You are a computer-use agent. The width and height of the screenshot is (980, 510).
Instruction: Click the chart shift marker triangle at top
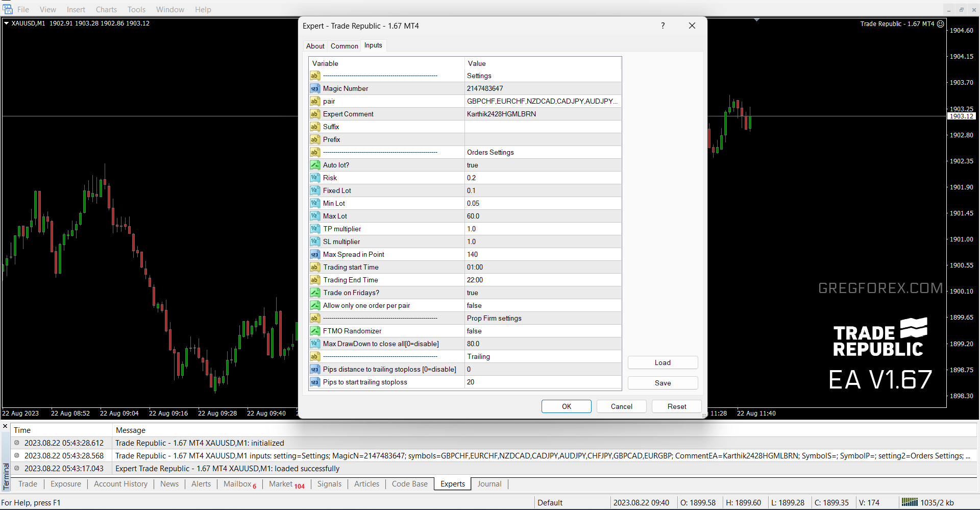tap(756, 20)
